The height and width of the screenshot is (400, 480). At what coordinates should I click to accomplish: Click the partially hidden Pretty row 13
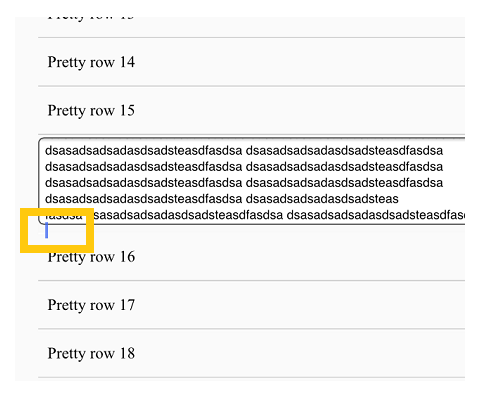[x=251, y=27]
